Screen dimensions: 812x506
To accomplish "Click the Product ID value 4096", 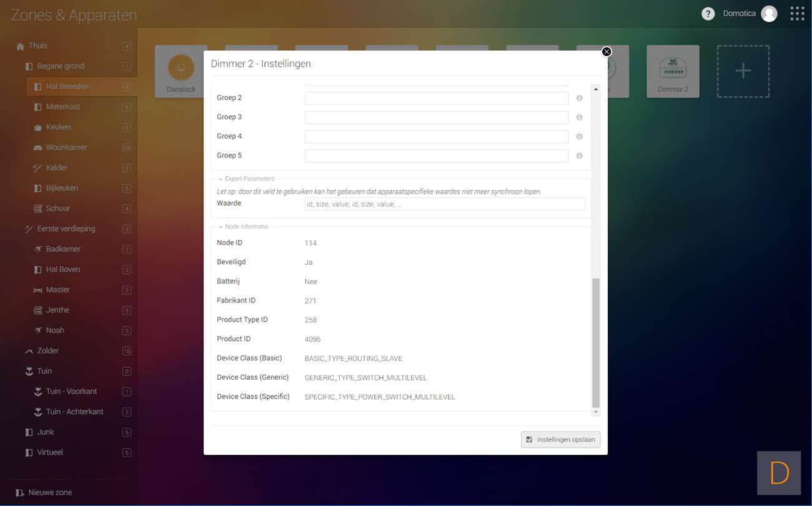I will [x=312, y=340].
